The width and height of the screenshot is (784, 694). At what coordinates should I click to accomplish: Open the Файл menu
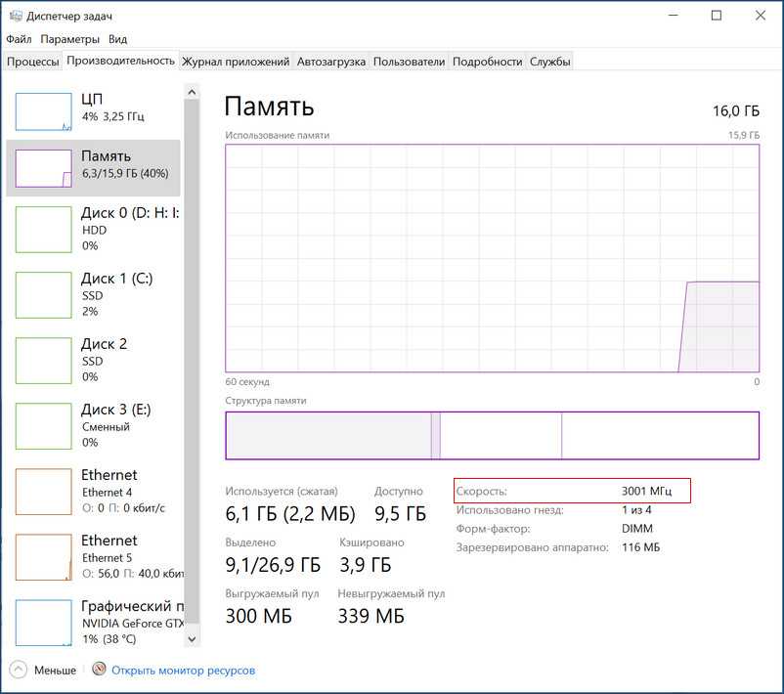click(x=19, y=39)
